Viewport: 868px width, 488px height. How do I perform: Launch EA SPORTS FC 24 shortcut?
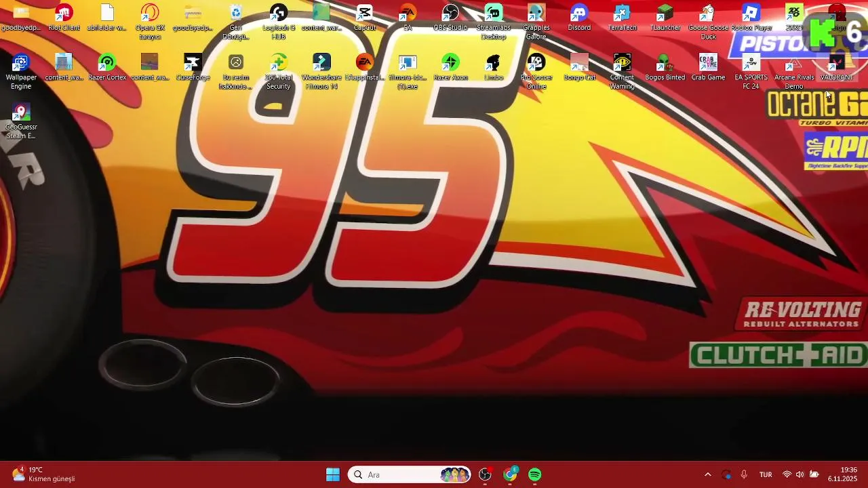click(x=751, y=72)
